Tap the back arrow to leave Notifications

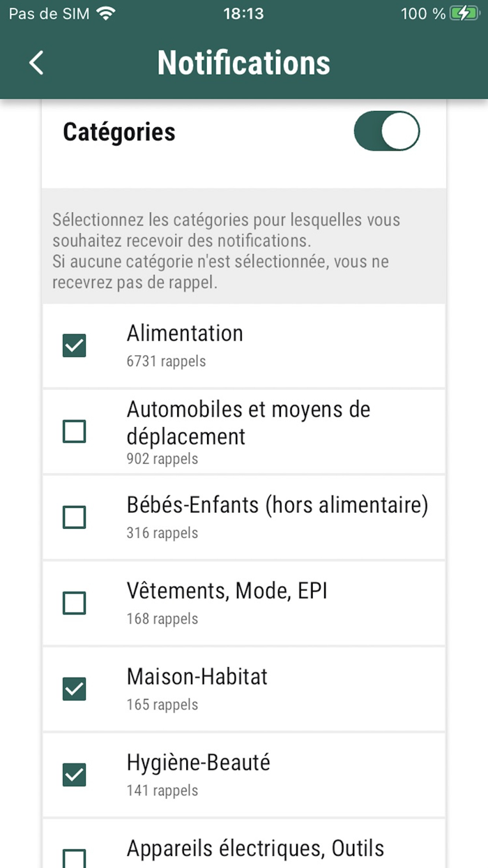[36, 62]
